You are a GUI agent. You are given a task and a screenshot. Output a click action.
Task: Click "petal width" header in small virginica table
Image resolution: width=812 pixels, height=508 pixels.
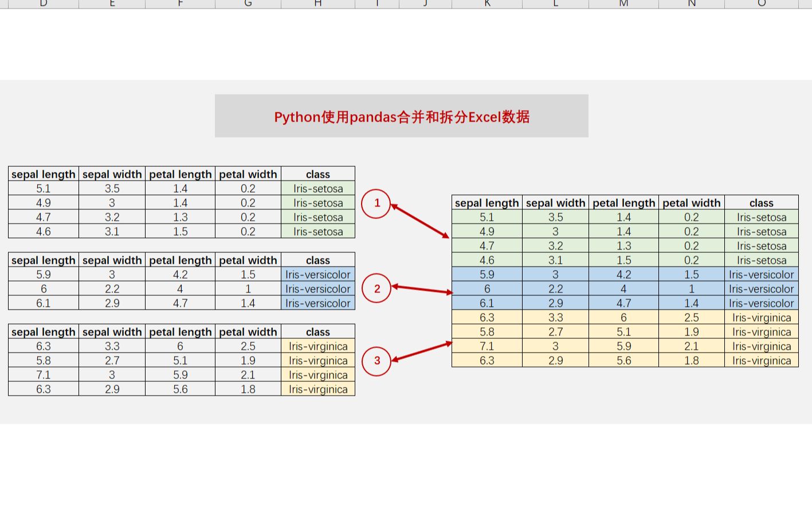tap(248, 331)
